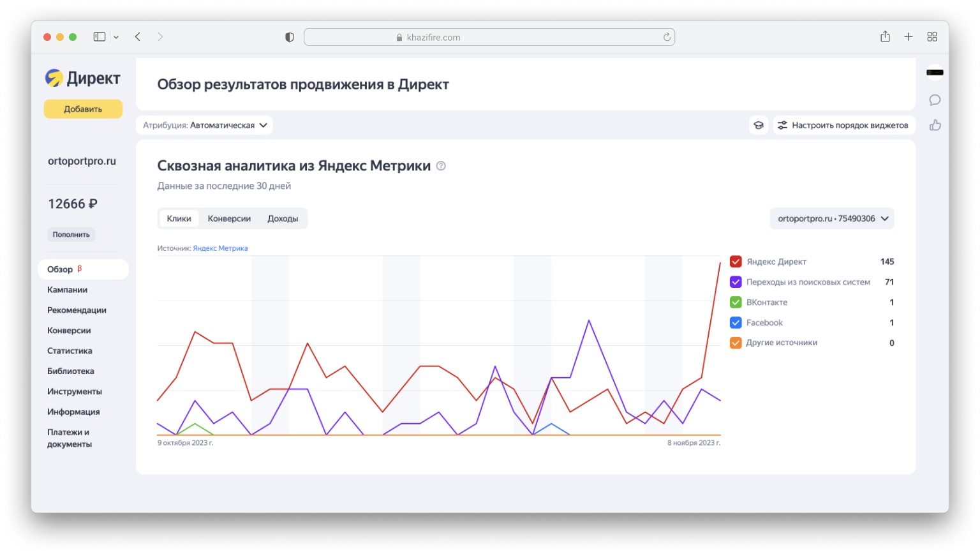Go back with the Safari back arrow
The height and width of the screenshot is (554, 980).
pyautogui.click(x=138, y=37)
